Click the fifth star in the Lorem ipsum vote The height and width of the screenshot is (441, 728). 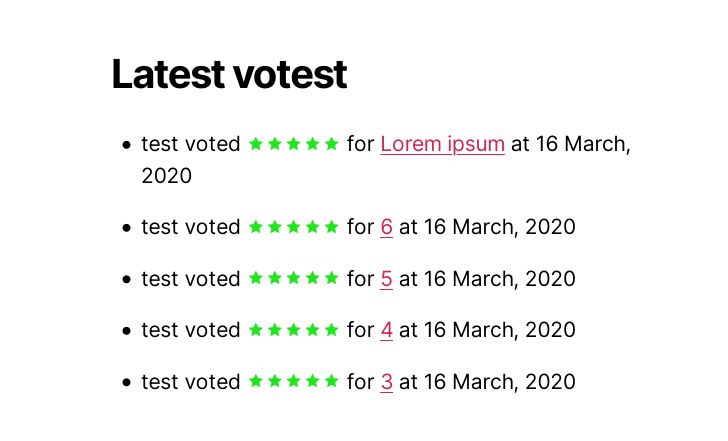click(332, 144)
